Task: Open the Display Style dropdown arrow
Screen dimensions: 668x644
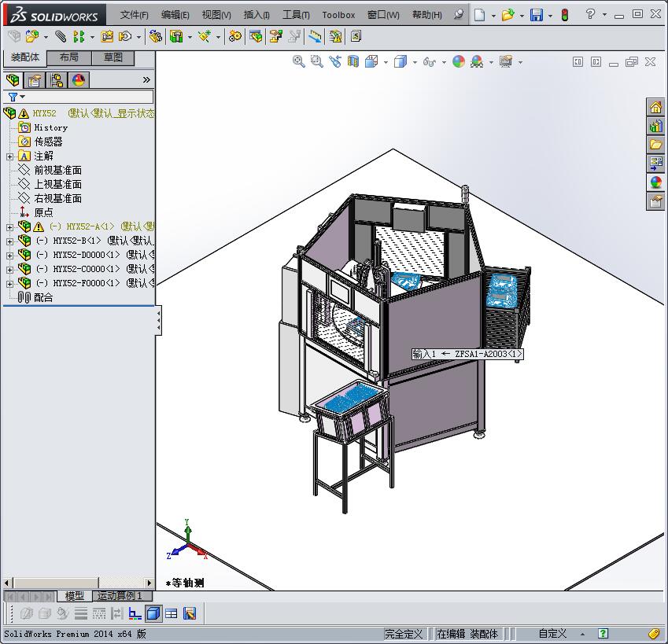Action: [x=415, y=62]
